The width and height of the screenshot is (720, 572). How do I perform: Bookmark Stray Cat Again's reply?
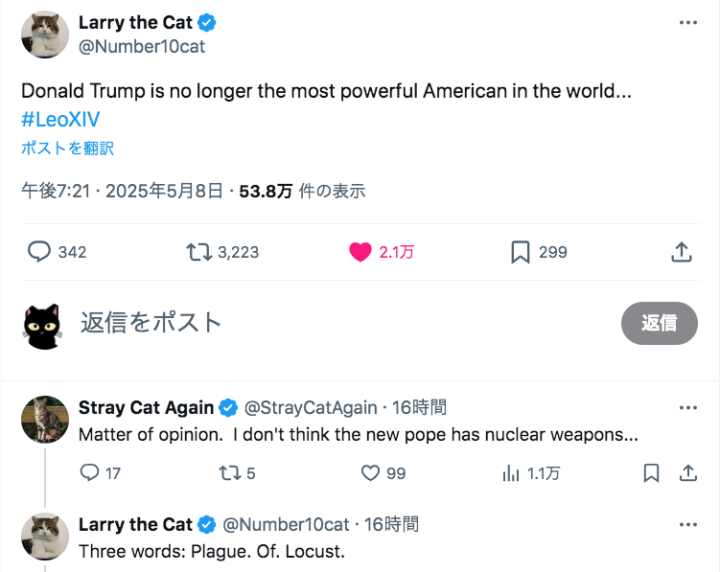[x=651, y=472]
